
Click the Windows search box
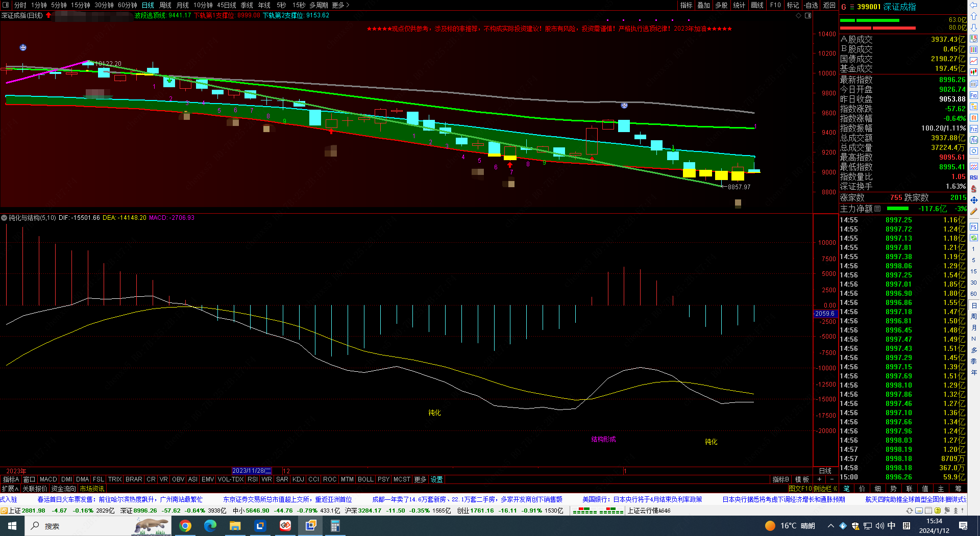99,526
